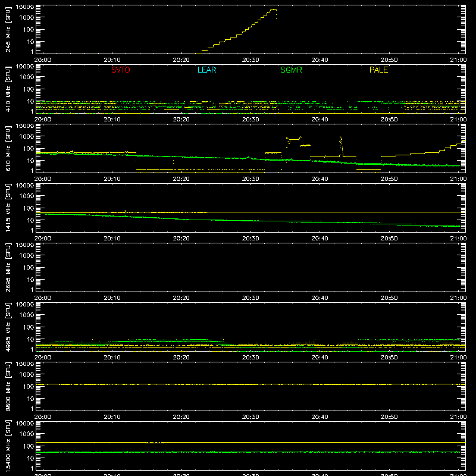Click 20:20 time label of 245 MHz panel
476x476 pixels.
[x=181, y=60]
